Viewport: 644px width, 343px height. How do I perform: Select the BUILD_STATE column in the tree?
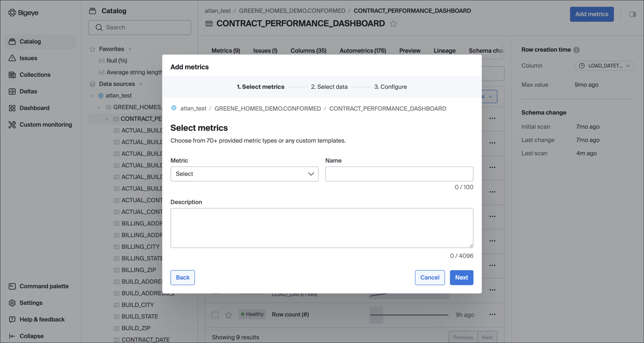coord(140,316)
